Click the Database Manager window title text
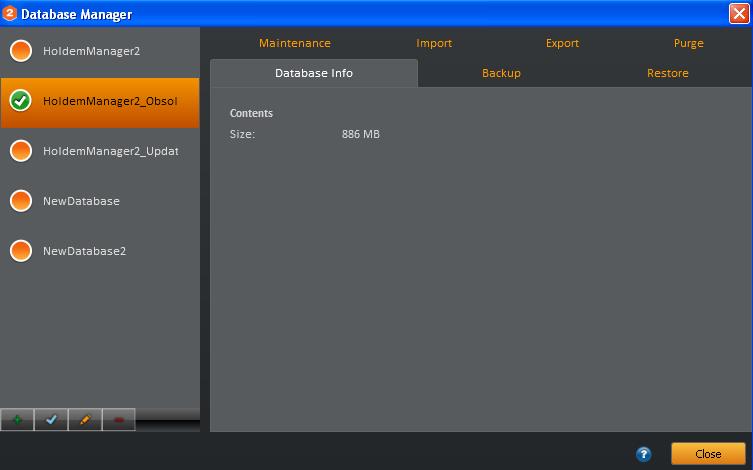 point(76,14)
